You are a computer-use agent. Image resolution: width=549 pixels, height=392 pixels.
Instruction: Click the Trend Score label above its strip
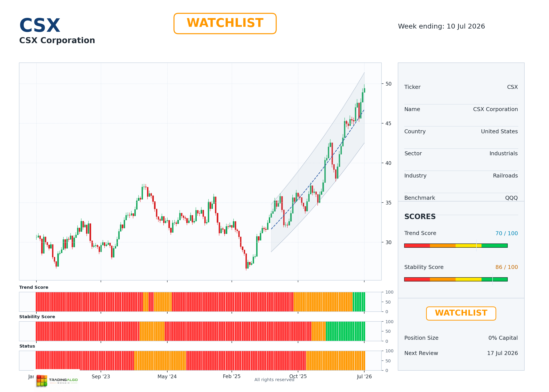(x=34, y=287)
